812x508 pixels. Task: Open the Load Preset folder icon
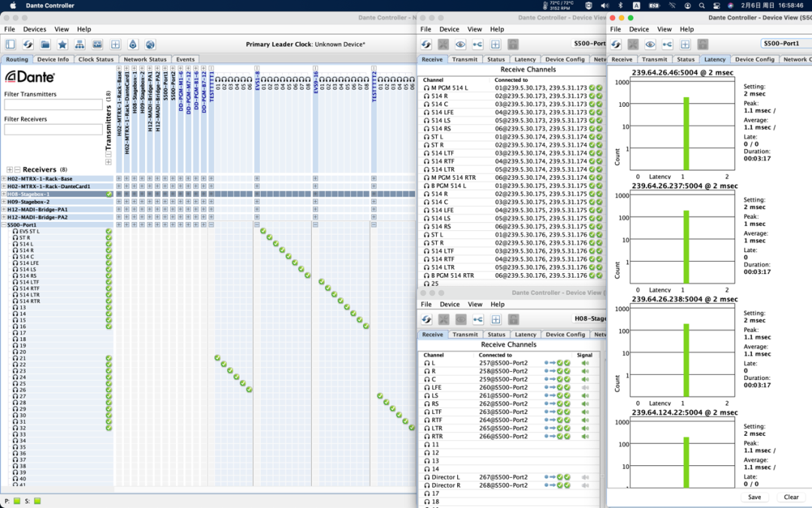coord(46,44)
